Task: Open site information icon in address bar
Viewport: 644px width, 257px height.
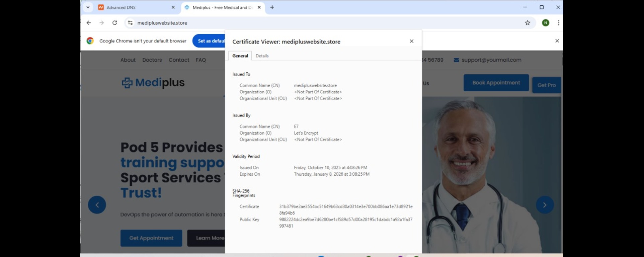Action: [130, 23]
